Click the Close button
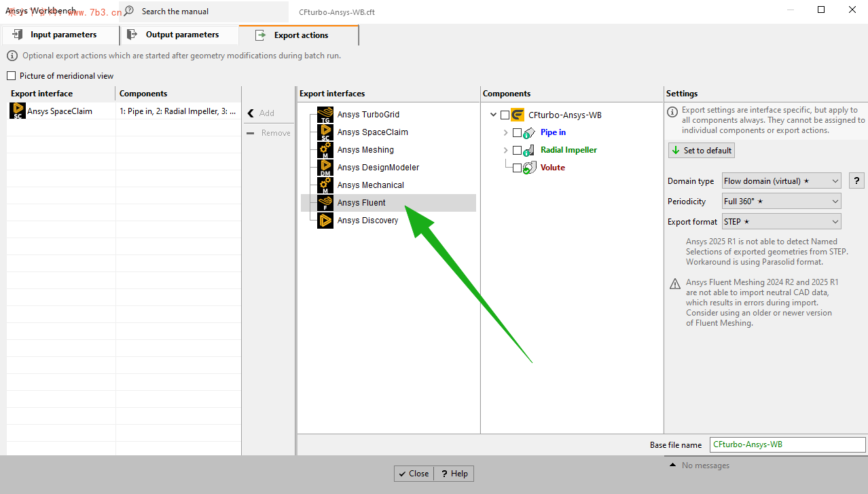The height and width of the screenshot is (494, 868). [413, 474]
